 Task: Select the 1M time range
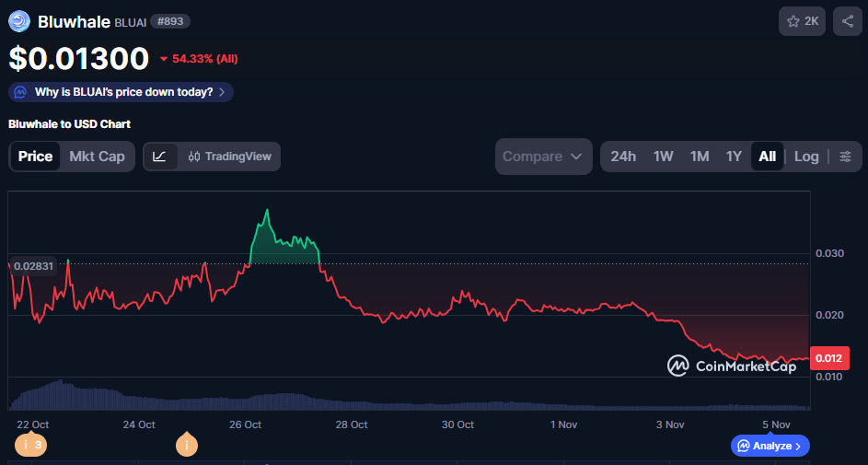click(700, 157)
